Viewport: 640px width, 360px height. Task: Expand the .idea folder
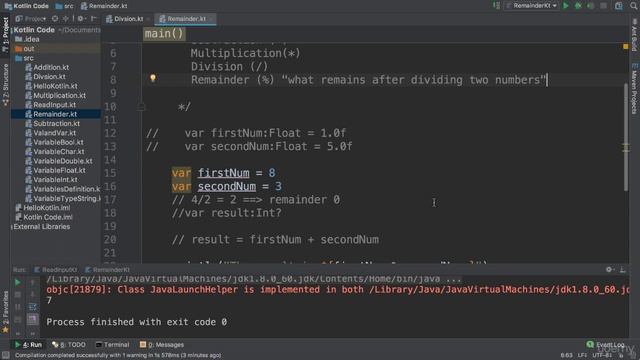[x=27, y=39]
